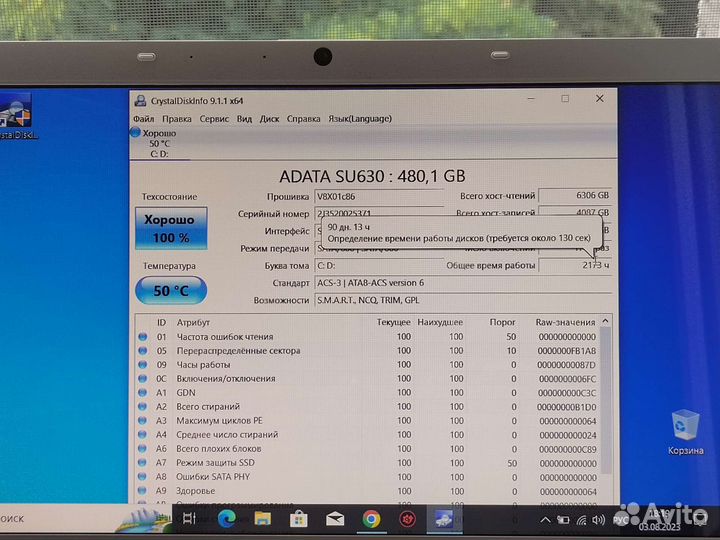The image size is (720, 540).
Task: Click status orb for GDN row
Action: point(143,393)
